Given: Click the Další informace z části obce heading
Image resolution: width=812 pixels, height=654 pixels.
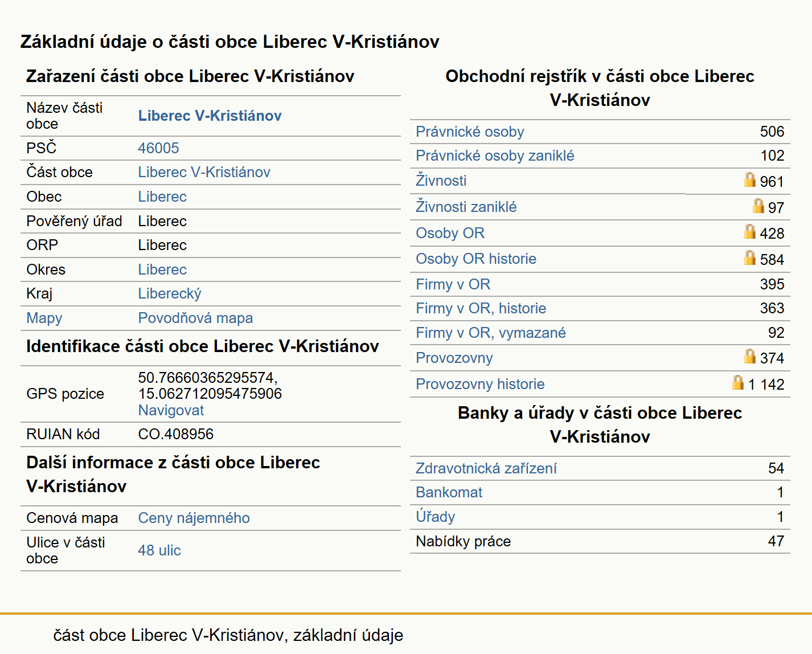Looking at the screenshot, I should pyautogui.click(x=173, y=474).
